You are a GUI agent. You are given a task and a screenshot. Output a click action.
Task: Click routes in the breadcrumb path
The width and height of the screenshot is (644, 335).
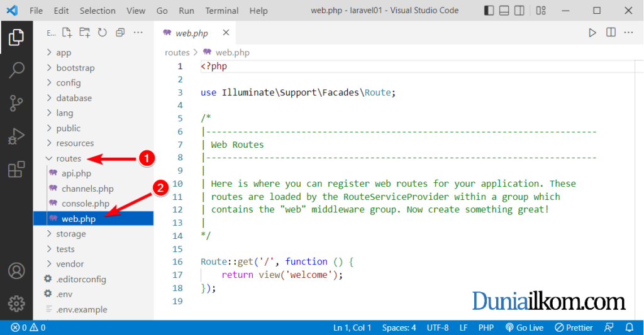click(x=177, y=53)
